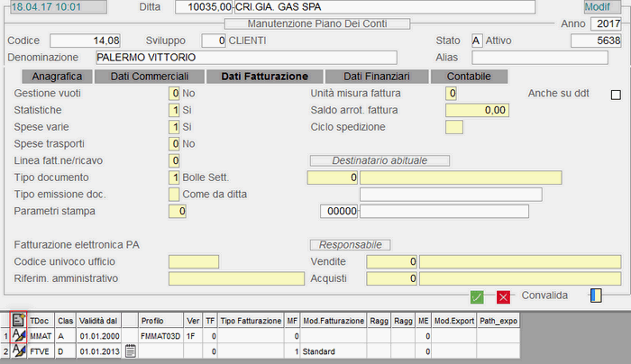The width and height of the screenshot is (631, 364).
Task: Click the Destinatario abituale code field 0
Action: (x=333, y=177)
